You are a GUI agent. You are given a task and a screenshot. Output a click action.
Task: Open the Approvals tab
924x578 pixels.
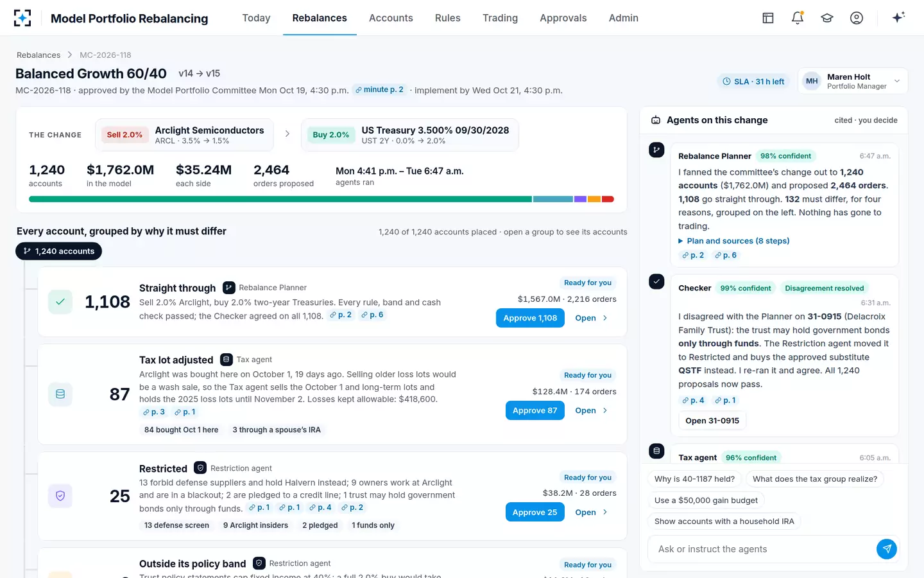563,18
